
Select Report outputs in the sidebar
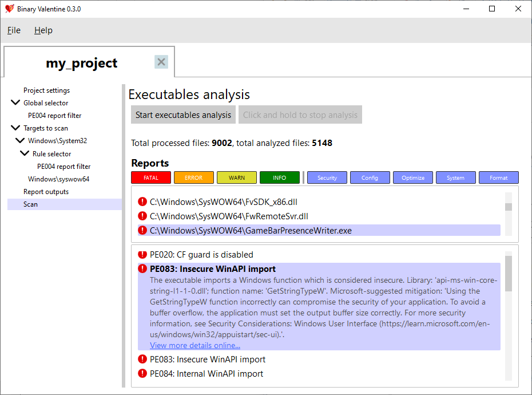(x=46, y=192)
